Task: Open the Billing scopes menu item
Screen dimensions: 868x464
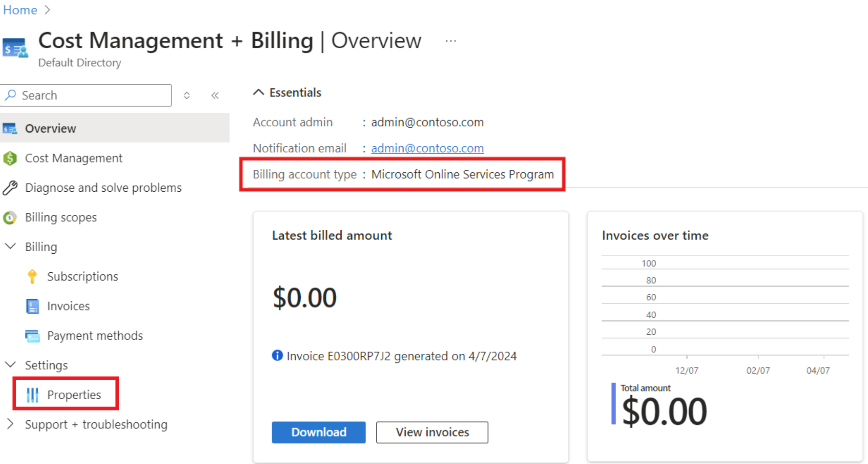Action: (61, 218)
